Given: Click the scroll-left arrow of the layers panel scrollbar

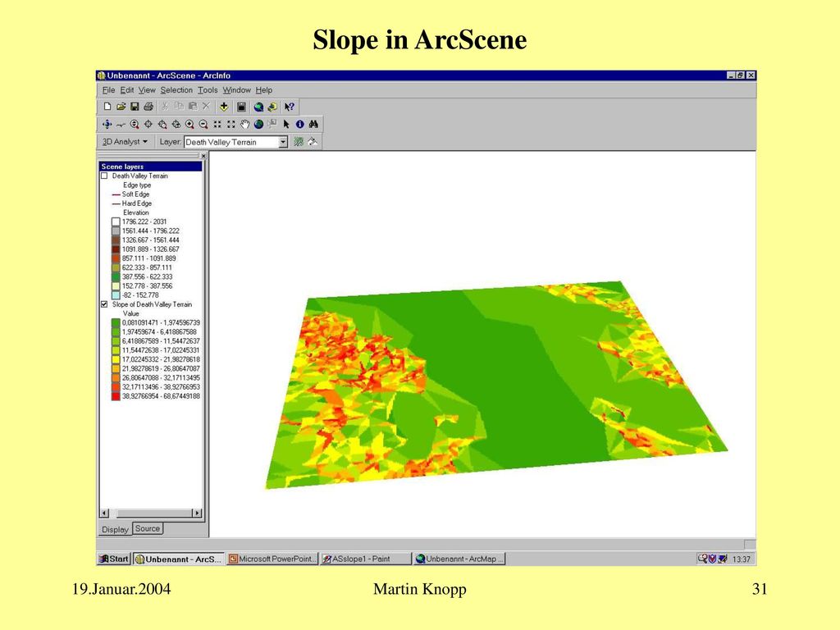Looking at the screenshot, I should tap(104, 514).
